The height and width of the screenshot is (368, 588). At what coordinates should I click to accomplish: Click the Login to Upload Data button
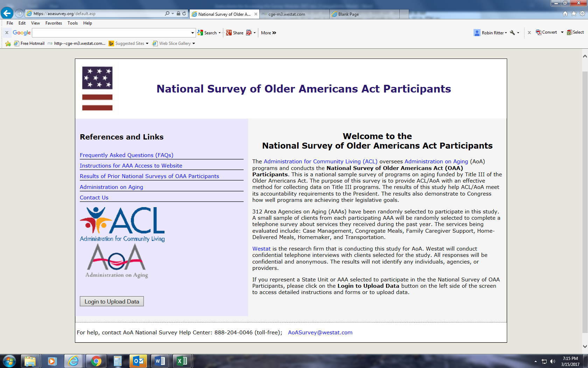pos(112,301)
